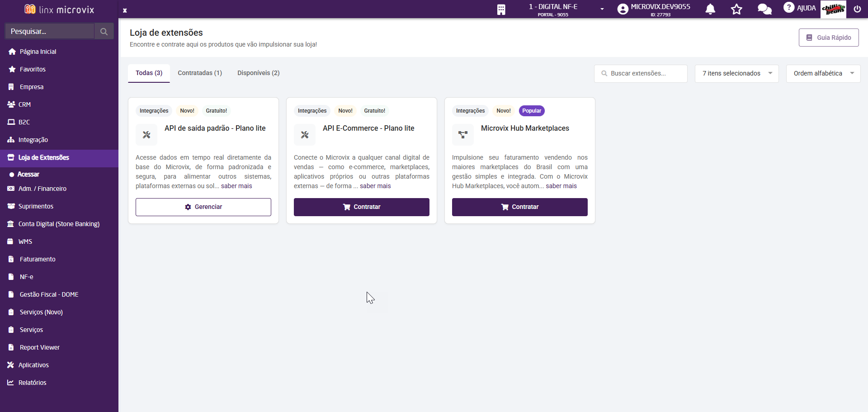
Task: Open the 7 itens selecionados filter dropdown
Action: tap(737, 73)
